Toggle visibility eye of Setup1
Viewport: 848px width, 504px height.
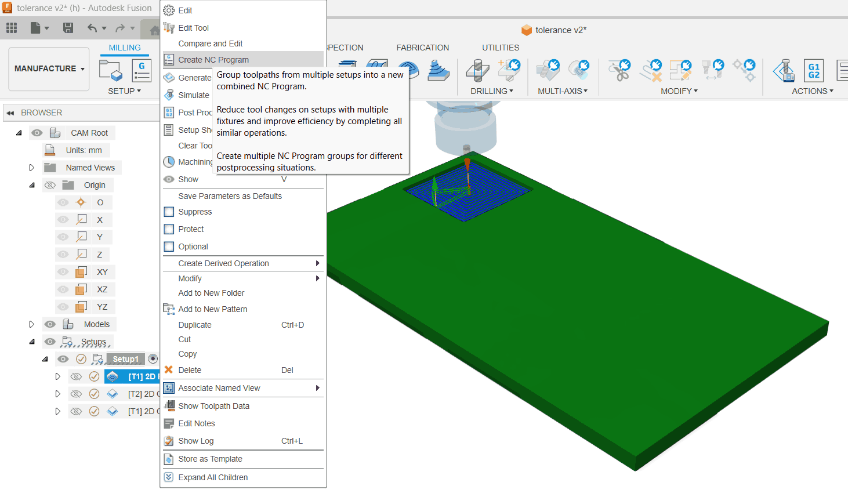[63, 359]
